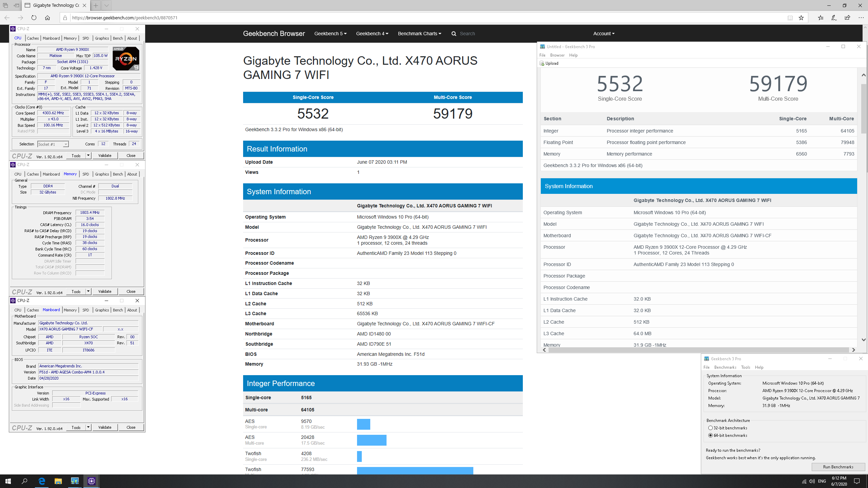Open the browser Settings and more menu
This screenshot has height=488, width=868.
861,18
